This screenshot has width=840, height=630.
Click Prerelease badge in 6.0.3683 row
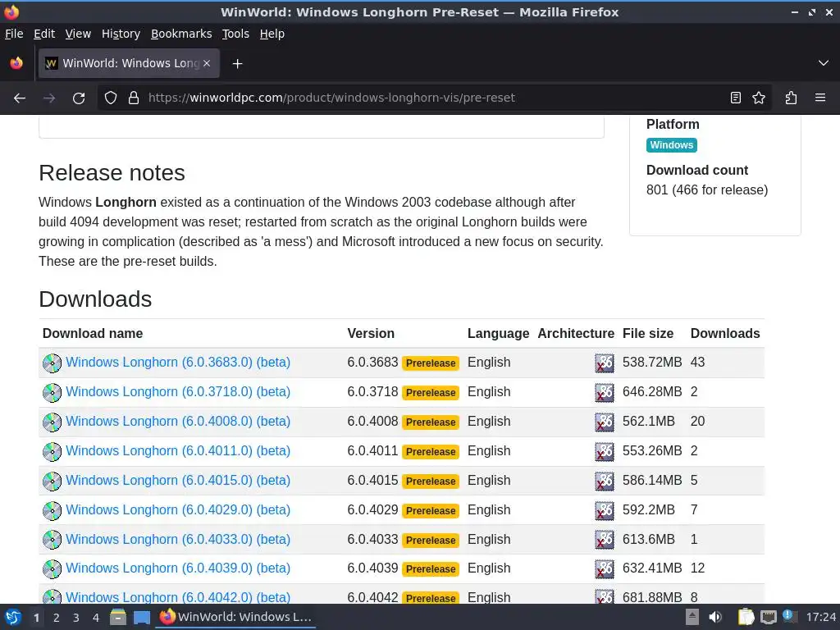(431, 363)
